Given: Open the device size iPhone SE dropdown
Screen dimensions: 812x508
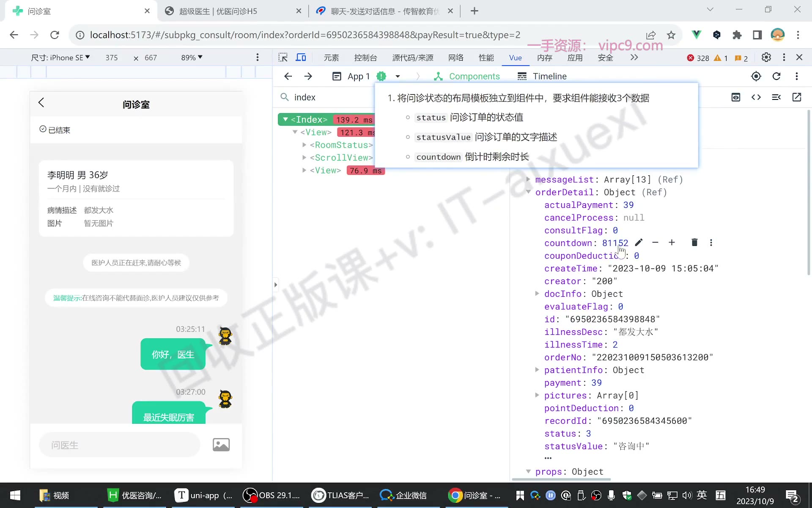Looking at the screenshot, I should coord(60,58).
